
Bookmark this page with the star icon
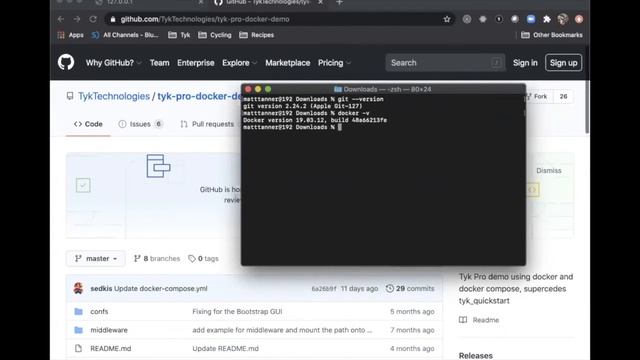(x=447, y=19)
